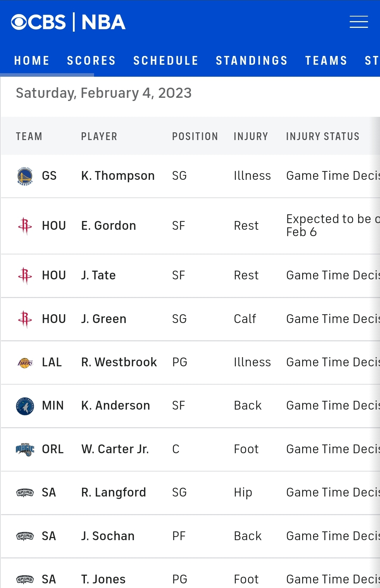
Task: Click the Injury Status column header
Action: 323,137
